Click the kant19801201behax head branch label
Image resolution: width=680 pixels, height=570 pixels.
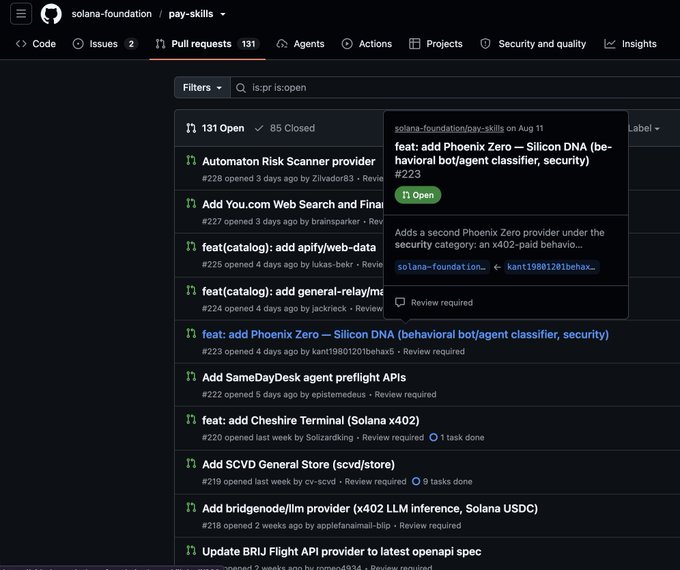[x=551, y=267]
